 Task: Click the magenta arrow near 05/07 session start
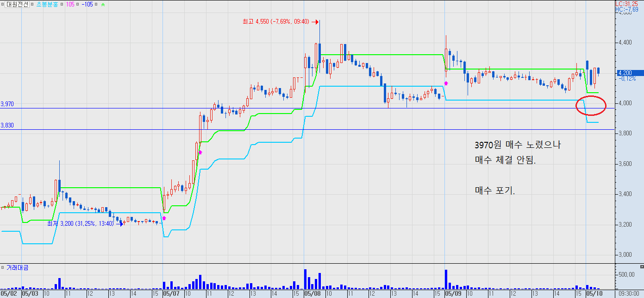pyautogui.click(x=164, y=218)
